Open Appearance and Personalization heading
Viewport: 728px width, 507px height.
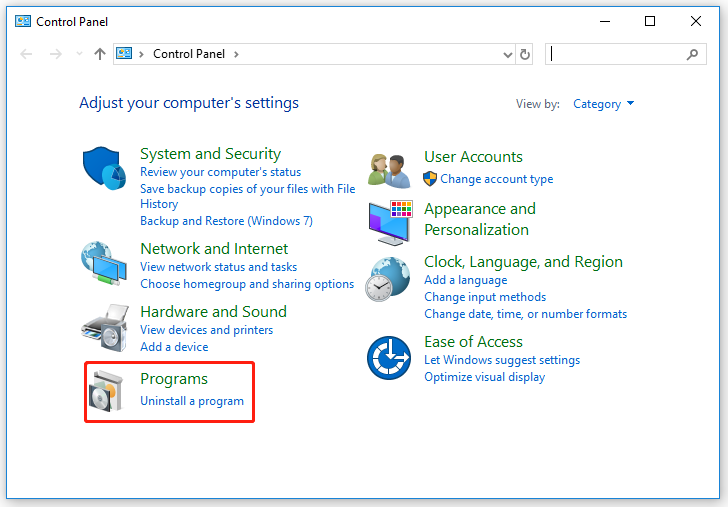click(480, 219)
